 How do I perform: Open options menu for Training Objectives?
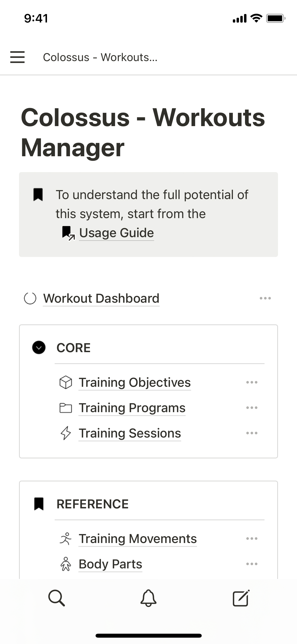252,382
